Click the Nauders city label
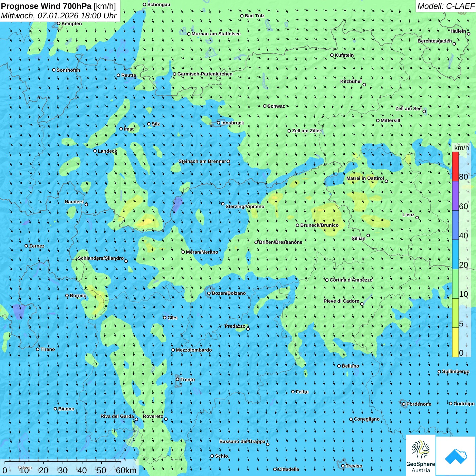 click(x=74, y=202)
